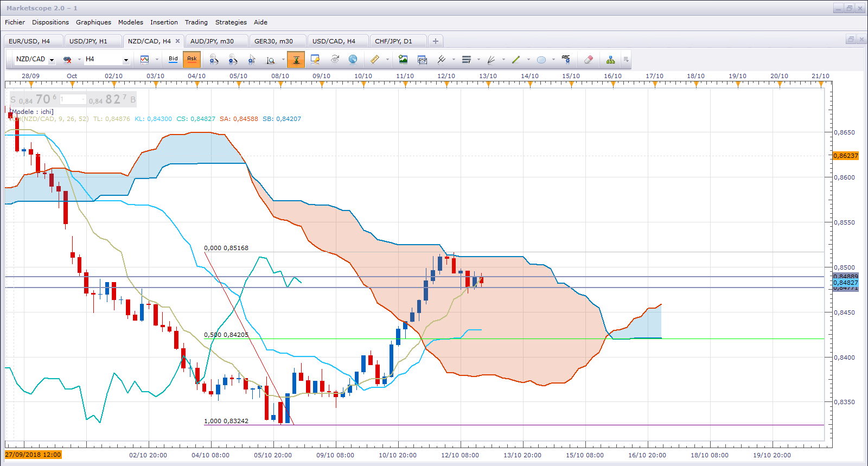
Task: Click the orange 0,86237 price label
Action: (846, 156)
